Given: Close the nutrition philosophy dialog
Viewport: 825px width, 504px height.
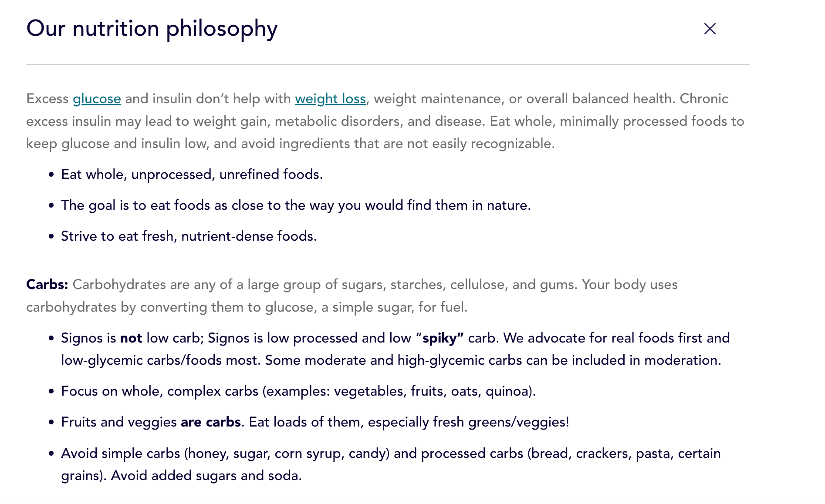Looking at the screenshot, I should point(710,29).
